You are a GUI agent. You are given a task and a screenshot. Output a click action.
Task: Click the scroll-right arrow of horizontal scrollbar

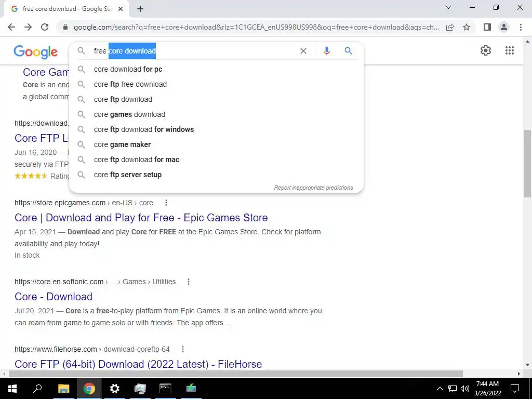[519, 374]
